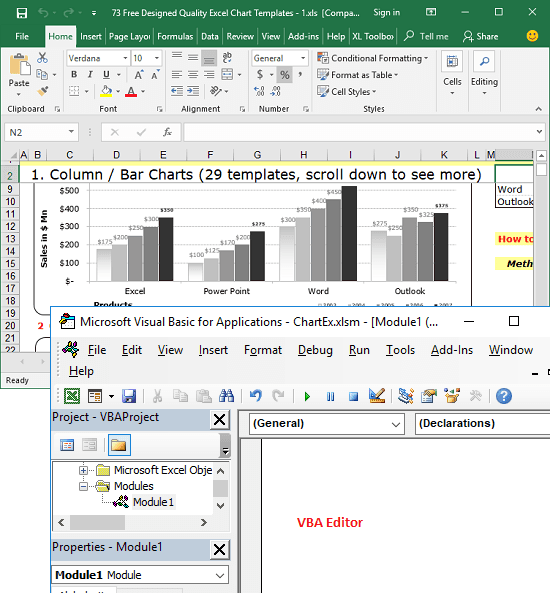Click the Orientation text rotation icon
This screenshot has width=550, height=593.
(216, 91)
